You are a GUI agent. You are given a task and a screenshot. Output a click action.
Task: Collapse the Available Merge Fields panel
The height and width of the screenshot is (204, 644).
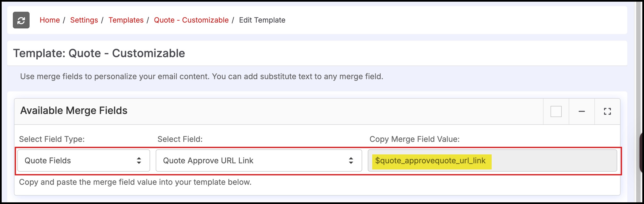pyautogui.click(x=582, y=111)
